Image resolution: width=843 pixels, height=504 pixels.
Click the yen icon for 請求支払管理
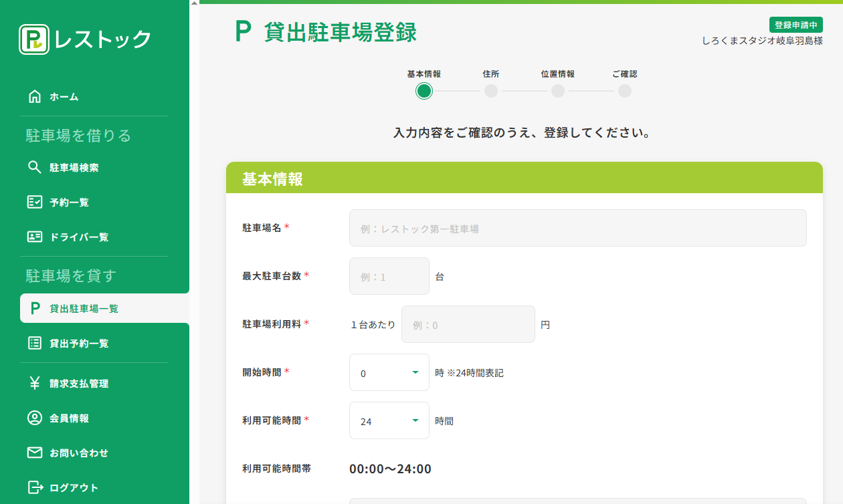click(x=35, y=383)
